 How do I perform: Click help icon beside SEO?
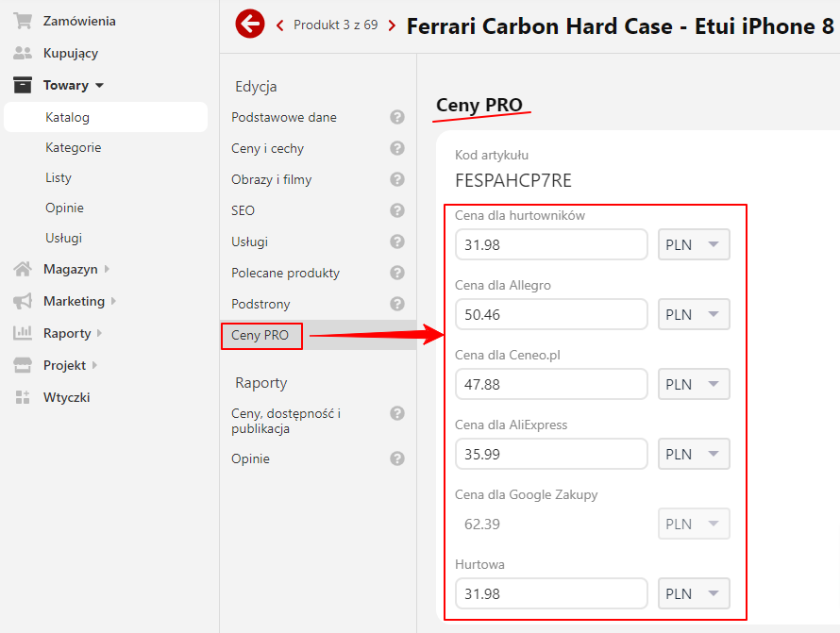pos(397,210)
